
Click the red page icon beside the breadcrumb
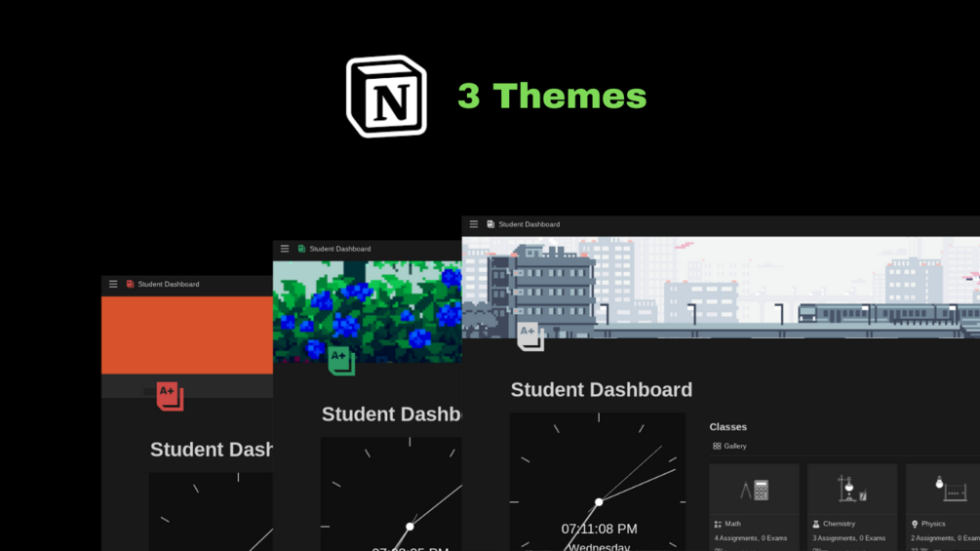coord(130,284)
